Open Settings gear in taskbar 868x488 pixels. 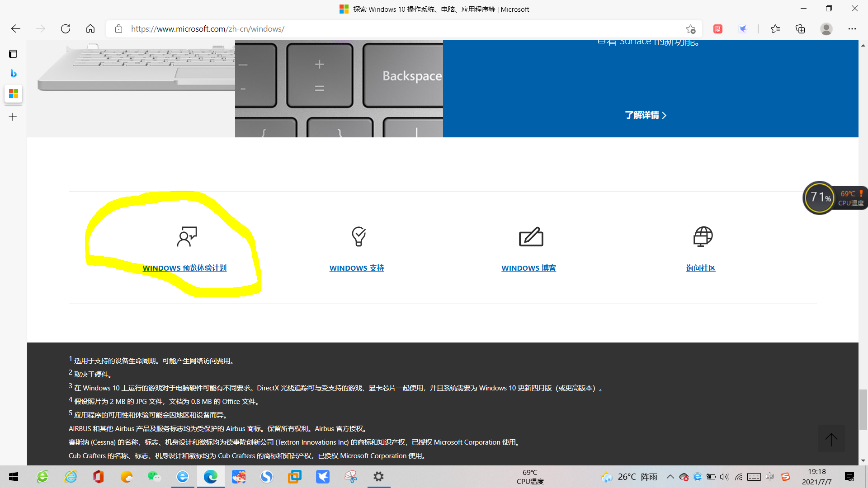(x=379, y=477)
